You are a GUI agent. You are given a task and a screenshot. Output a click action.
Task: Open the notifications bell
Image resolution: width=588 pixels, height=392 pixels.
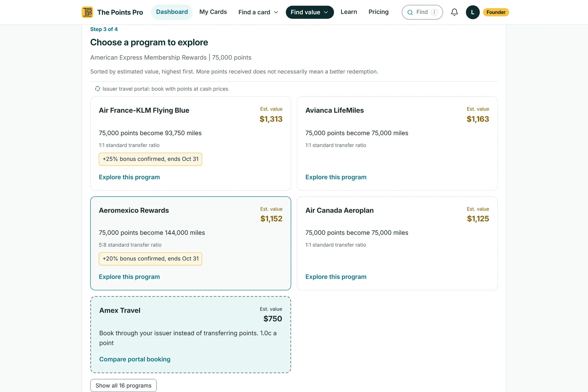(455, 12)
